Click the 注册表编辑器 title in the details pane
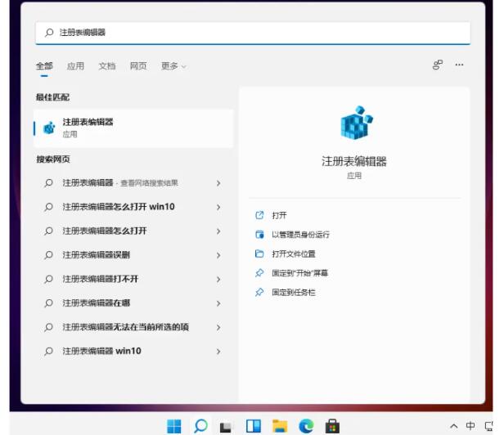Viewport: 504px width, 435px height. tap(354, 161)
